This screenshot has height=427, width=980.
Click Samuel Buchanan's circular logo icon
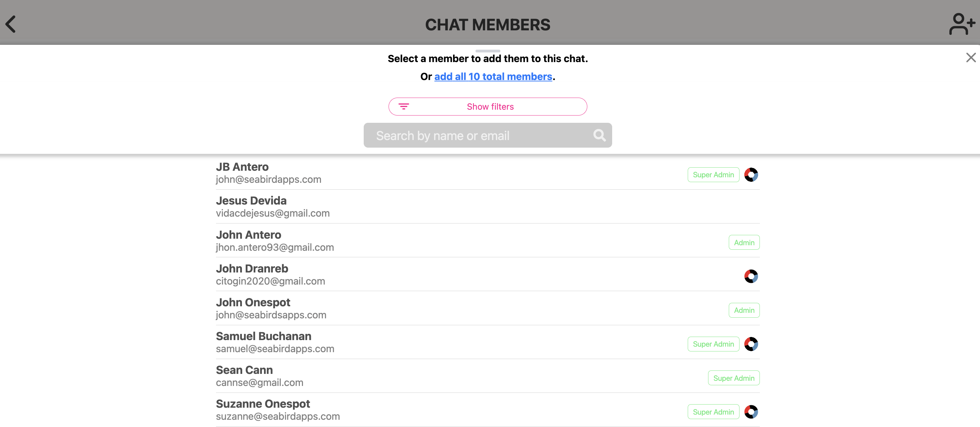[x=751, y=344]
